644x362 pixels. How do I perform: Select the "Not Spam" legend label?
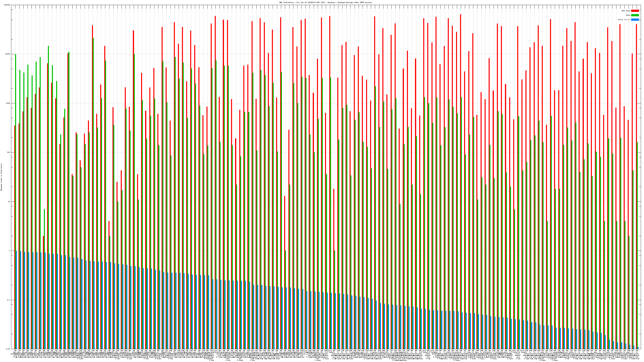point(626,11)
